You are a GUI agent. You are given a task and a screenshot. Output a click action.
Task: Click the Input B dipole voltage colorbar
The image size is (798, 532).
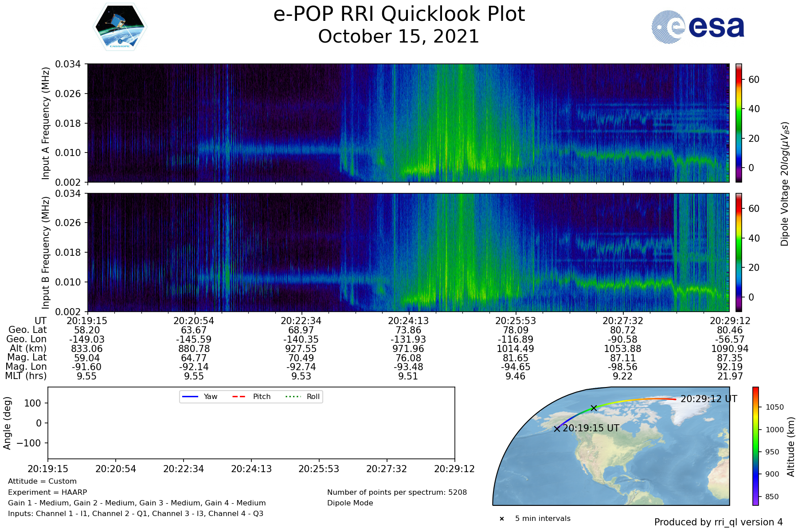coord(739,252)
